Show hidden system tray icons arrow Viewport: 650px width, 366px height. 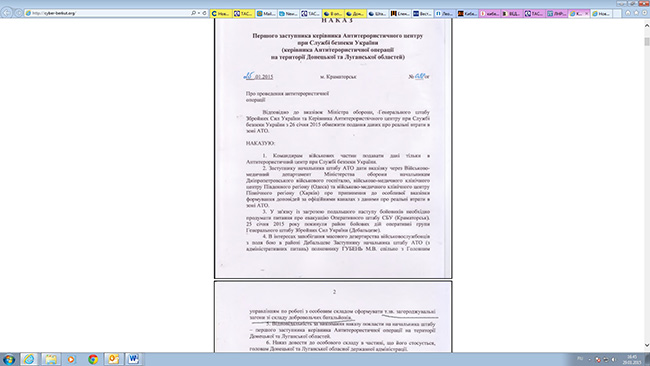click(589, 359)
